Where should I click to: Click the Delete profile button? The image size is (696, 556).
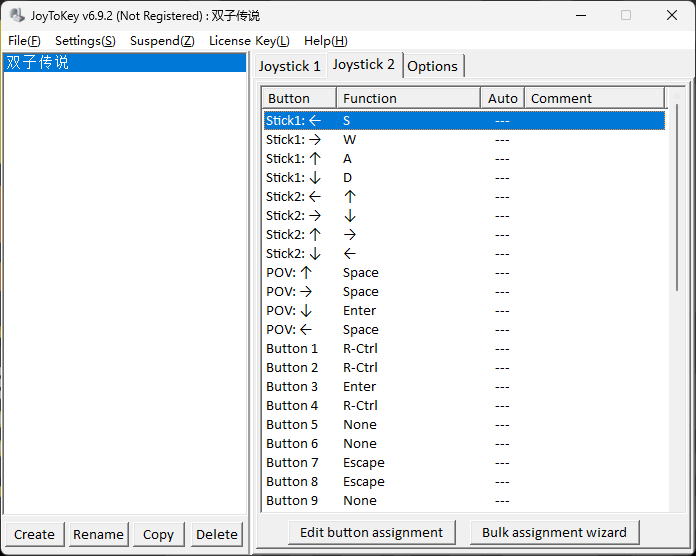217,534
